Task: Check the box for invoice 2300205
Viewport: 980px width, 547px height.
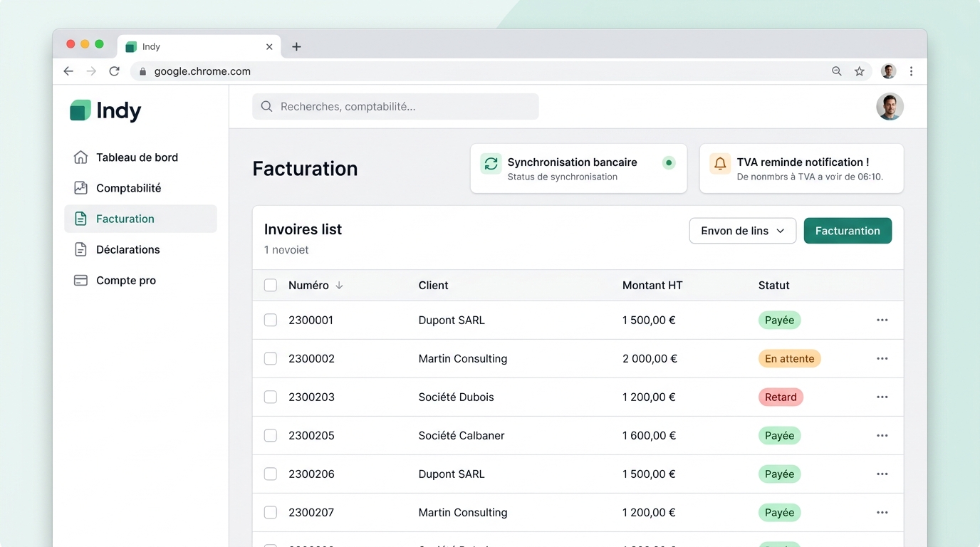Action: (x=271, y=436)
